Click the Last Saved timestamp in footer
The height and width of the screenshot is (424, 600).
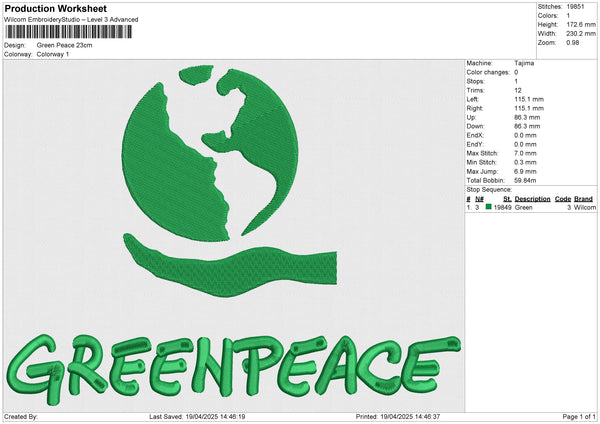pos(197,417)
